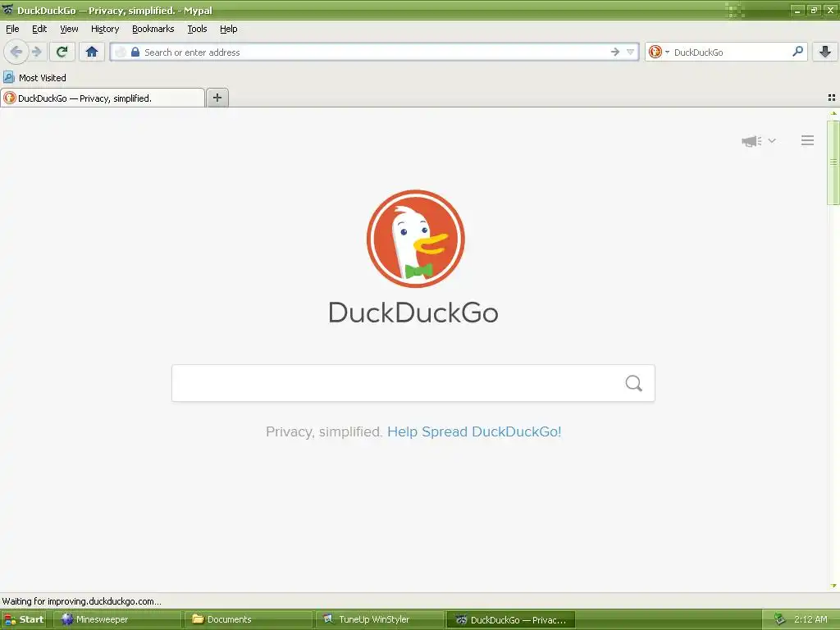This screenshot has height=630, width=840.
Task: Click the magnifier in the browser search box
Action: pyautogui.click(x=797, y=52)
